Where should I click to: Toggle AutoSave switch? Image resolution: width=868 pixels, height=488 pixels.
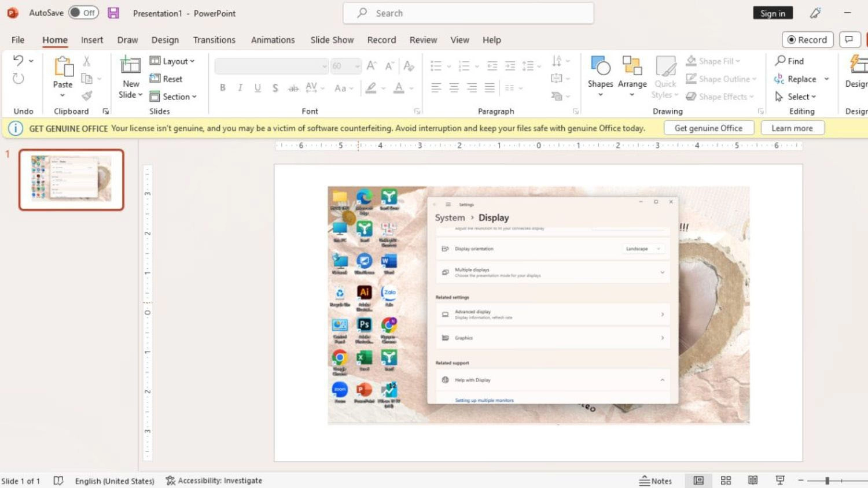83,13
